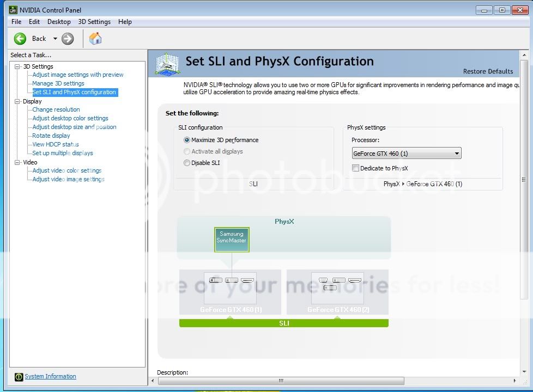This screenshot has height=392, width=533.
Task: Click the SLI and PhysX header icon
Action: click(167, 64)
